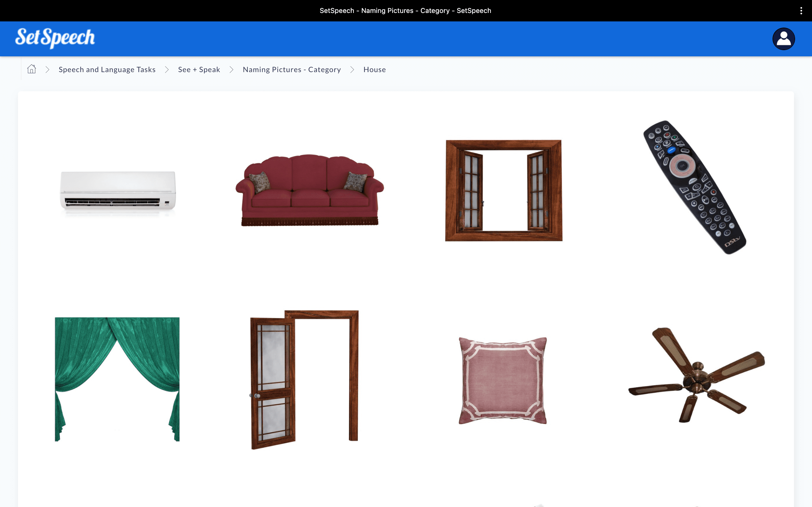Navigate to See + Speak breadcrumb
The width and height of the screenshot is (812, 507).
(x=199, y=69)
